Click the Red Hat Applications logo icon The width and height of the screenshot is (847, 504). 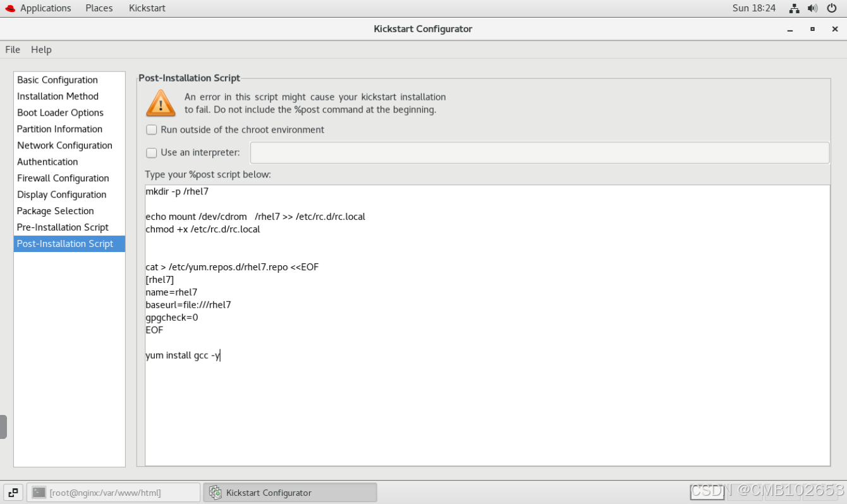point(9,8)
